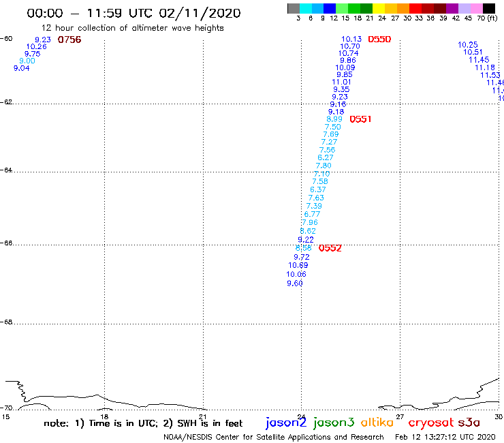Screen dimensions: 504x443
Task: Select wave height value 11.18
Action: coord(485,67)
